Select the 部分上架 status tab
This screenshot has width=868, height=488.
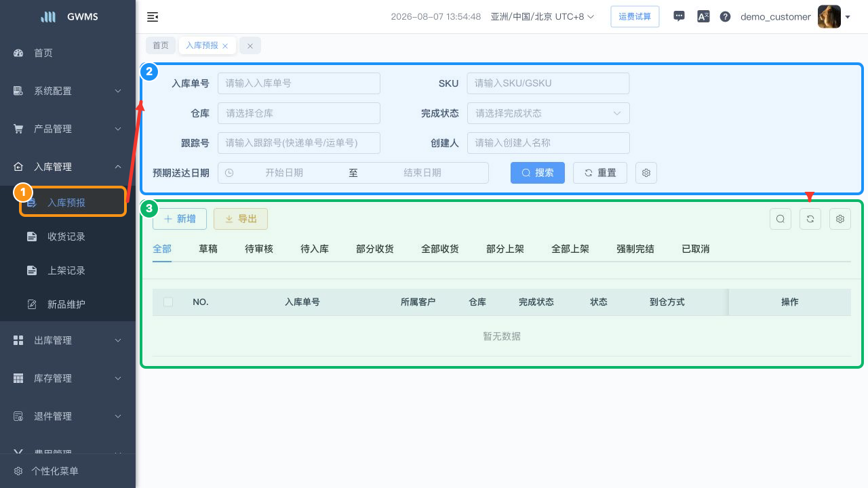click(505, 249)
